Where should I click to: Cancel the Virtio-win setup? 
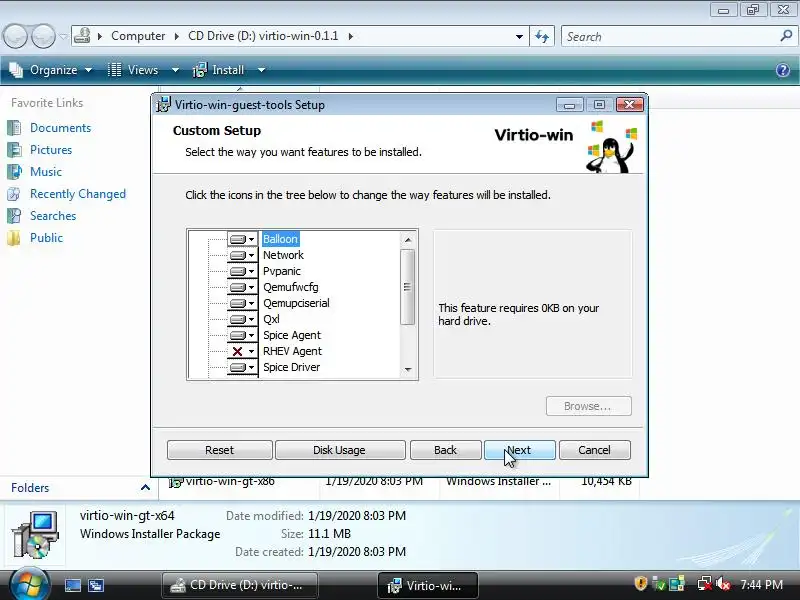click(x=594, y=450)
